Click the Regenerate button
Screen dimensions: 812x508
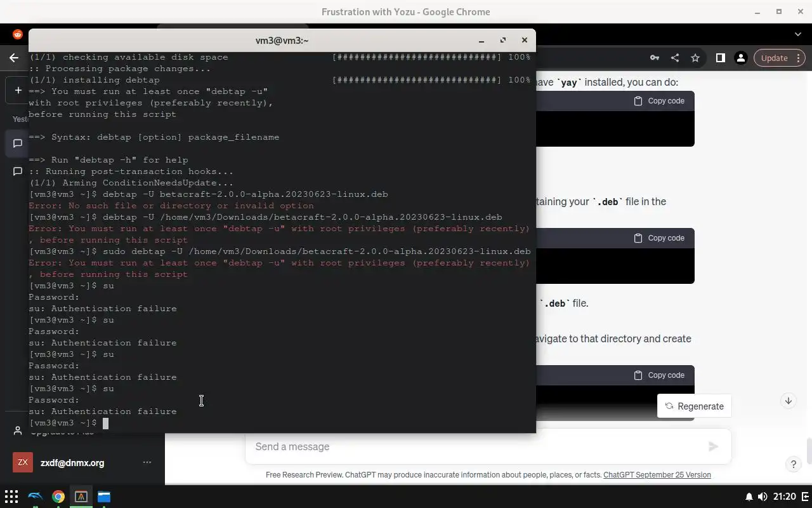695,406
